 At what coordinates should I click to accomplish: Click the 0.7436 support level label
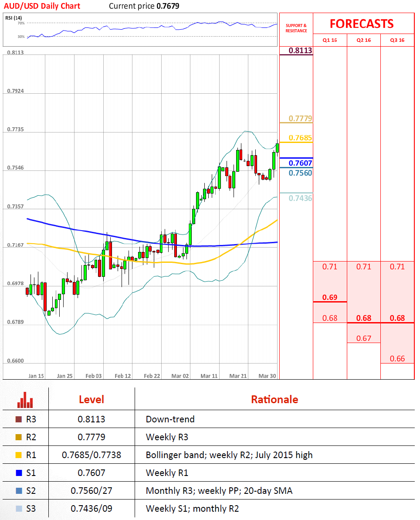tap(300, 198)
